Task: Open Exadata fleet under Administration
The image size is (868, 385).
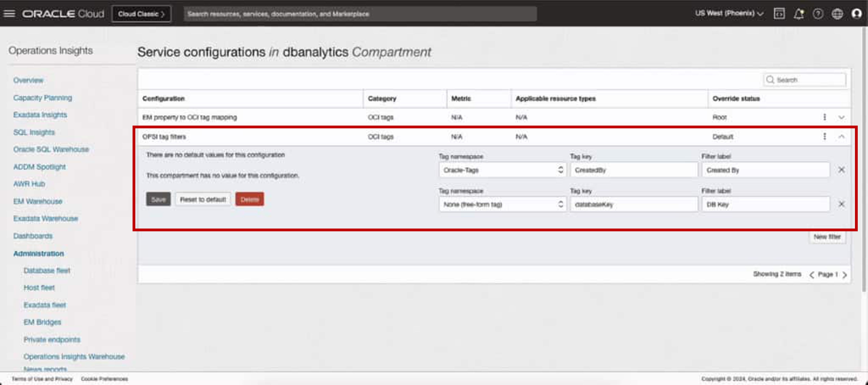Action: pos(45,305)
